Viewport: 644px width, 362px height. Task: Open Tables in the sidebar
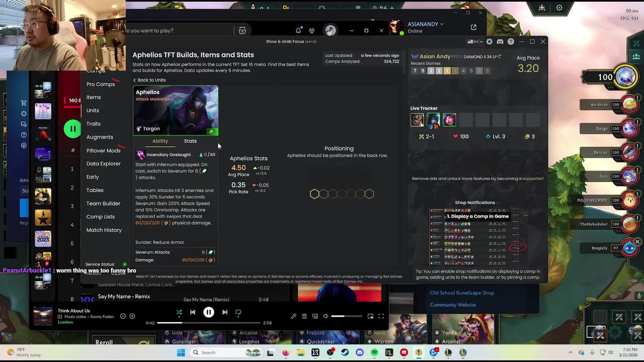click(x=95, y=191)
